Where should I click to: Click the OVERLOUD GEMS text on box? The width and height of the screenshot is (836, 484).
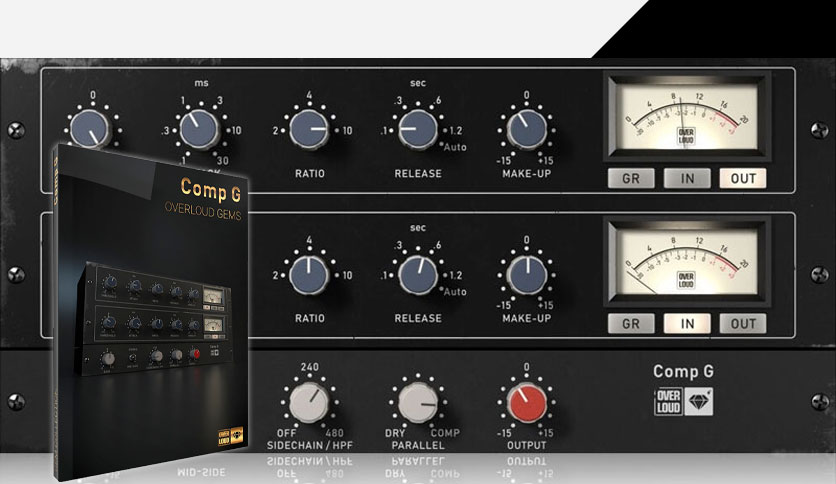(203, 211)
